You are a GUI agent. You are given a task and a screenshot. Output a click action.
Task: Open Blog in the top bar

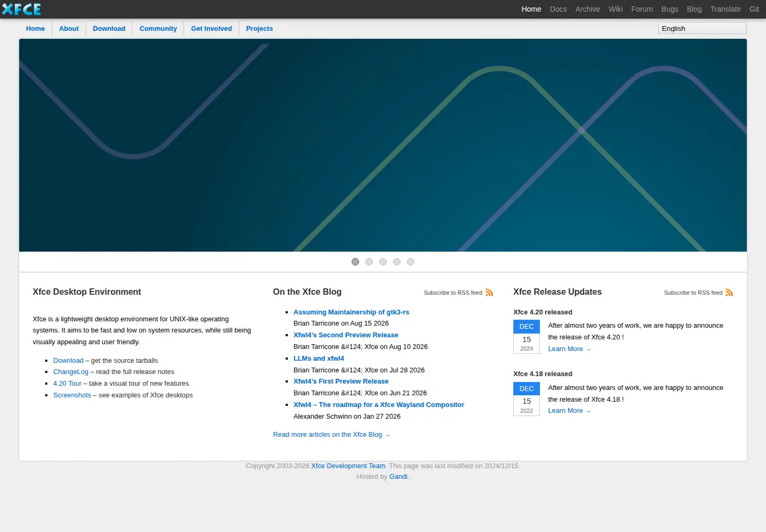coord(694,9)
